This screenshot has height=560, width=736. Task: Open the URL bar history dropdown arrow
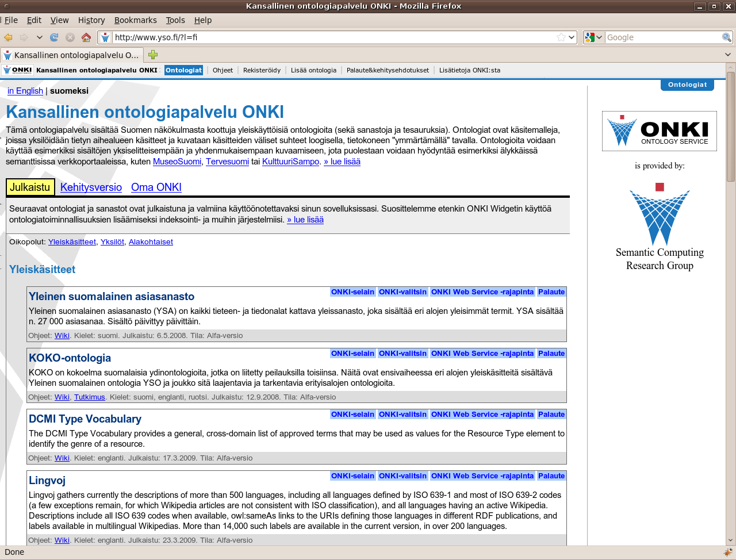click(572, 37)
